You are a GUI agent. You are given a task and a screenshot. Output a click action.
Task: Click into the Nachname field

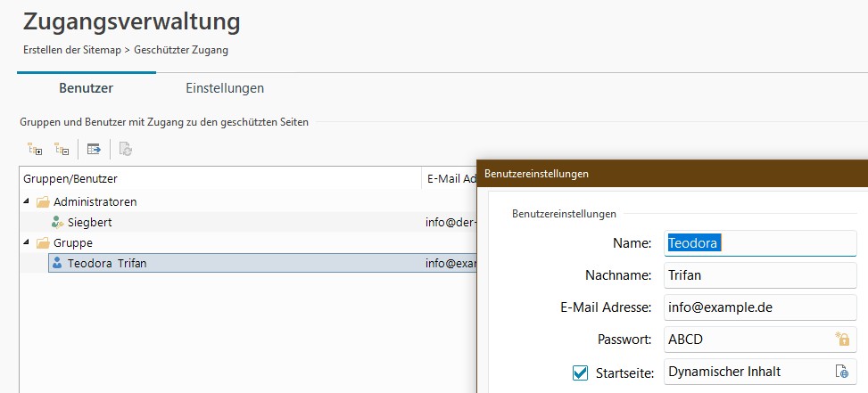point(758,275)
